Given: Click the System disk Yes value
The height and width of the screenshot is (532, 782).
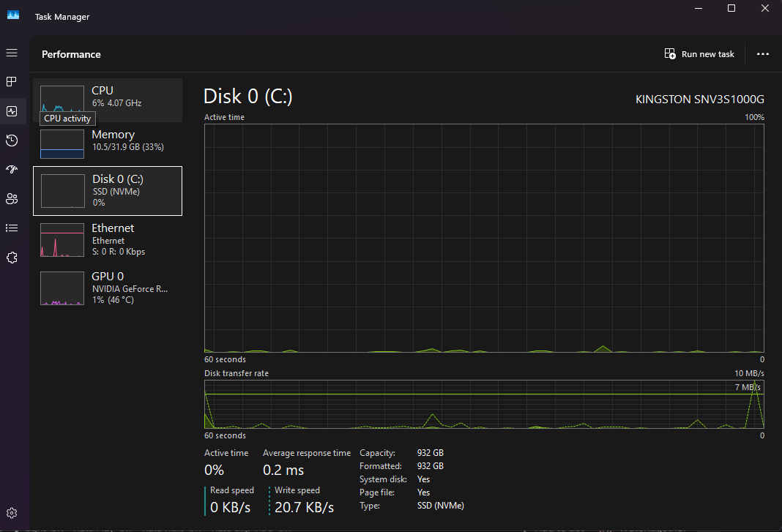Looking at the screenshot, I should pos(423,479).
